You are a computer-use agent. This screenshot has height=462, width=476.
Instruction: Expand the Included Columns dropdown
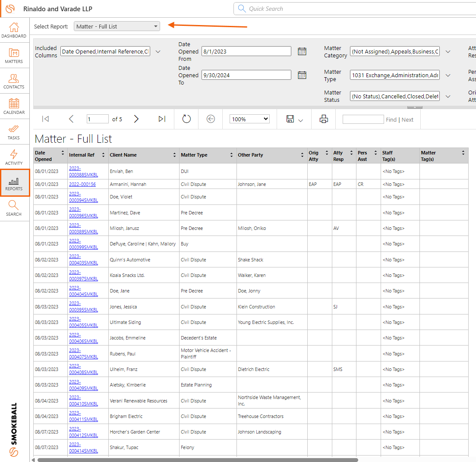158,52
